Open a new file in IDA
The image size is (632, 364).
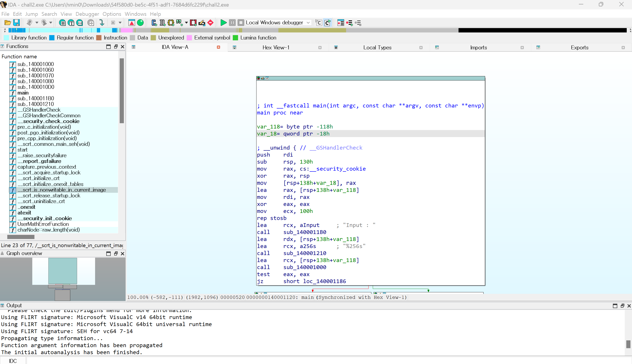click(7, 23)
